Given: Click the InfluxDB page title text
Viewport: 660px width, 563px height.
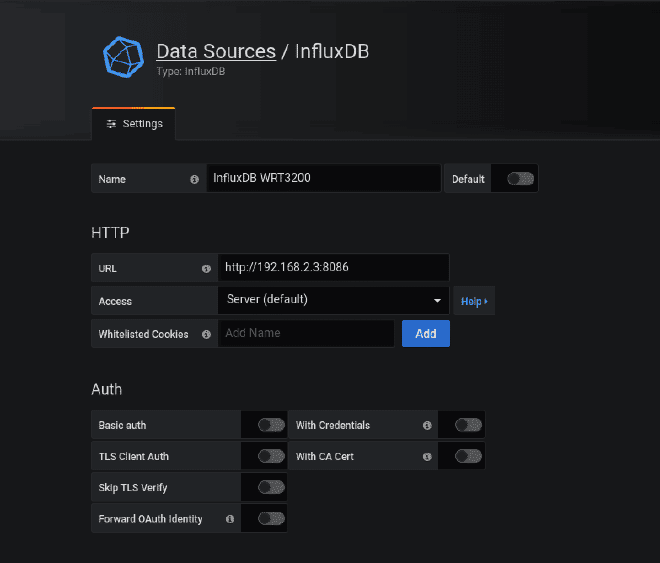Looking at the screenshot, I should point(332,51).
